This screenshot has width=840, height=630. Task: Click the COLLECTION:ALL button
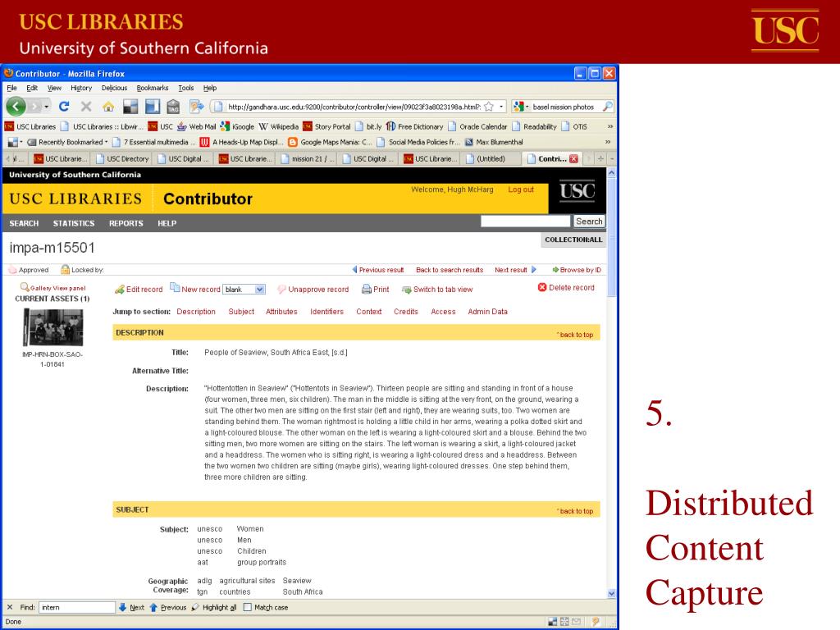coord(573,240)
